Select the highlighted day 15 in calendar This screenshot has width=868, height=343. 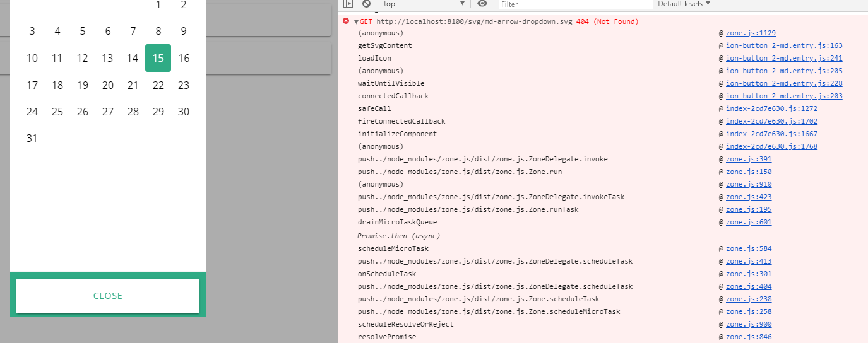[x=158, y=58]
